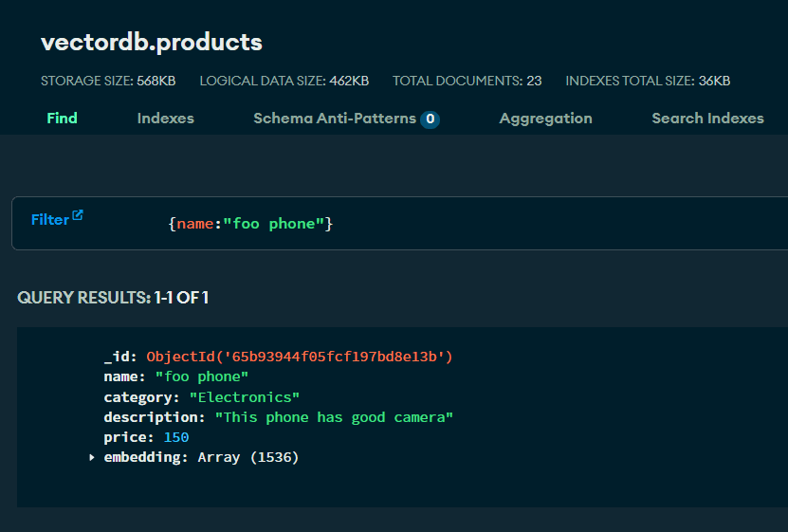Click the Schema Anti-Patterns count badge
This screenshot has height=532, width=788.
tap(431, 119)
